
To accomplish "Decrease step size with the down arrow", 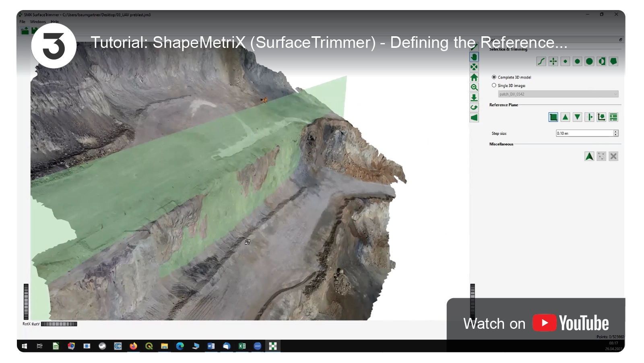I will pos(615,135).
